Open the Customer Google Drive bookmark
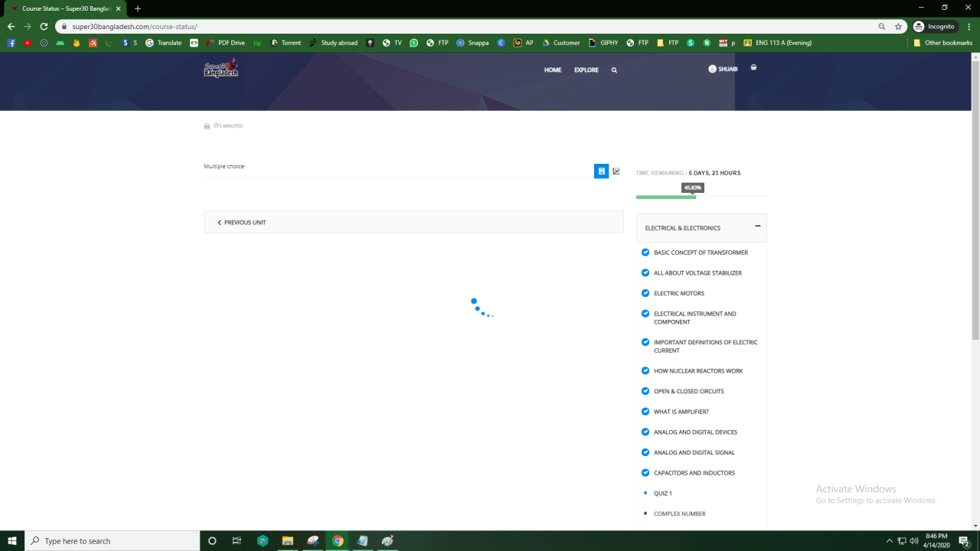Viewport: 980px width, 551px height. pos(561,43)
